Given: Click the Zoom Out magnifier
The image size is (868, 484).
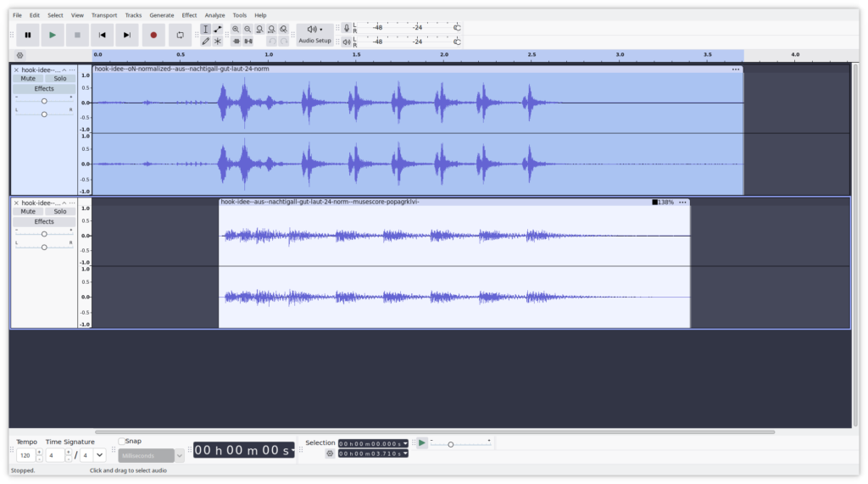Looking at the screenshot, I should point(248,30).
